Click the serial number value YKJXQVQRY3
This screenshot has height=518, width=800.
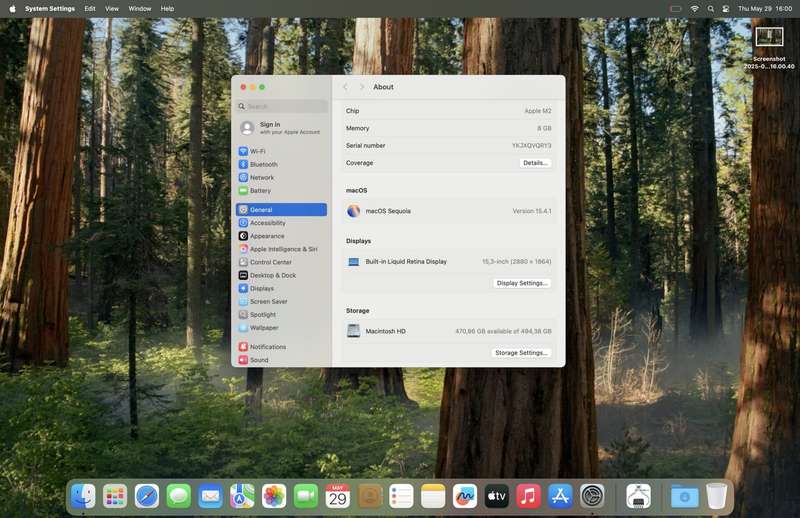tap(531, 145)
